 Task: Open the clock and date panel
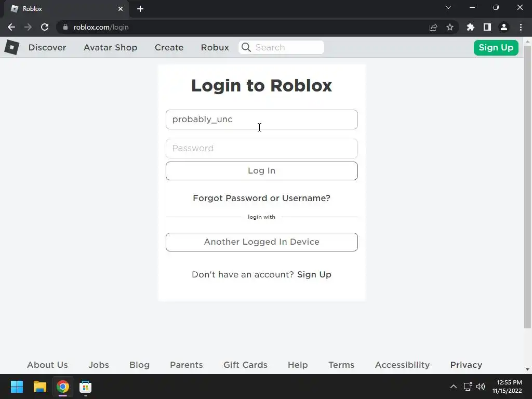coord(507,387)
